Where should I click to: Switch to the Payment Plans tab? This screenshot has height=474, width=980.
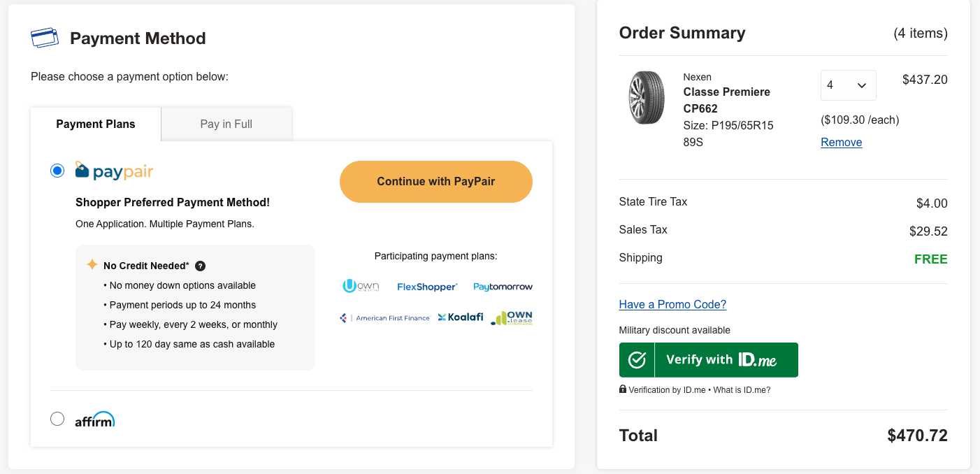point(96,124)
